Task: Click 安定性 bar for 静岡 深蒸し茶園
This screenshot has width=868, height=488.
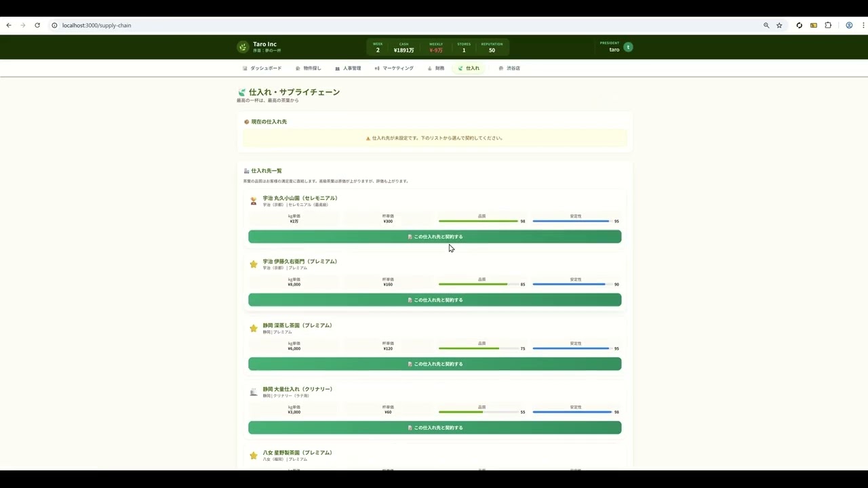Action: click(573, 348)
